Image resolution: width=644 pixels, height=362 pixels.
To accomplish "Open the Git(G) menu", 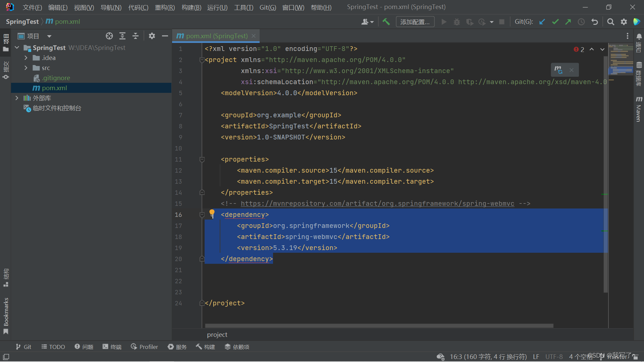I will tap(267, 7).
